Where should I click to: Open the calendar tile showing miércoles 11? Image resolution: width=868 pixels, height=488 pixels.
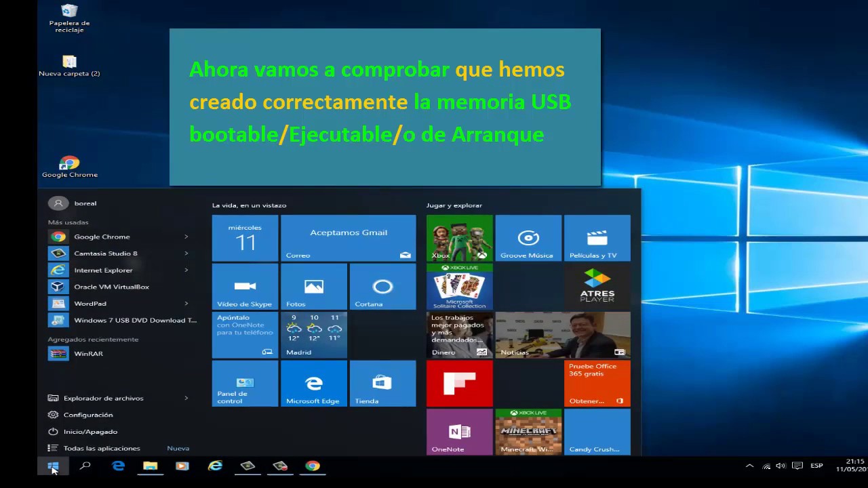click(245, 238)
